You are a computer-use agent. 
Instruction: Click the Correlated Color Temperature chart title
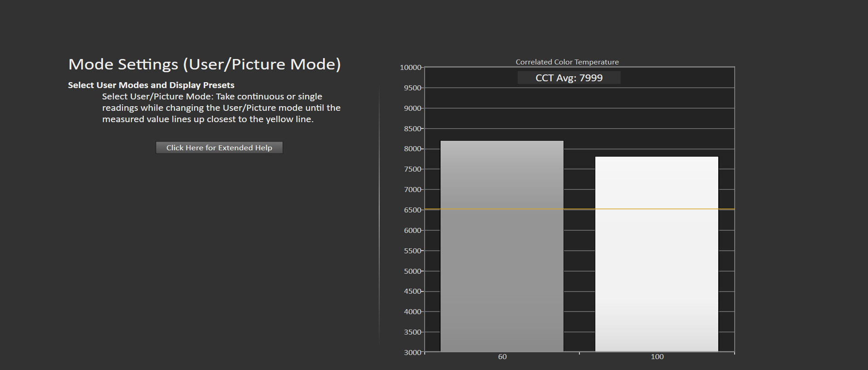(x=567, y=62)
